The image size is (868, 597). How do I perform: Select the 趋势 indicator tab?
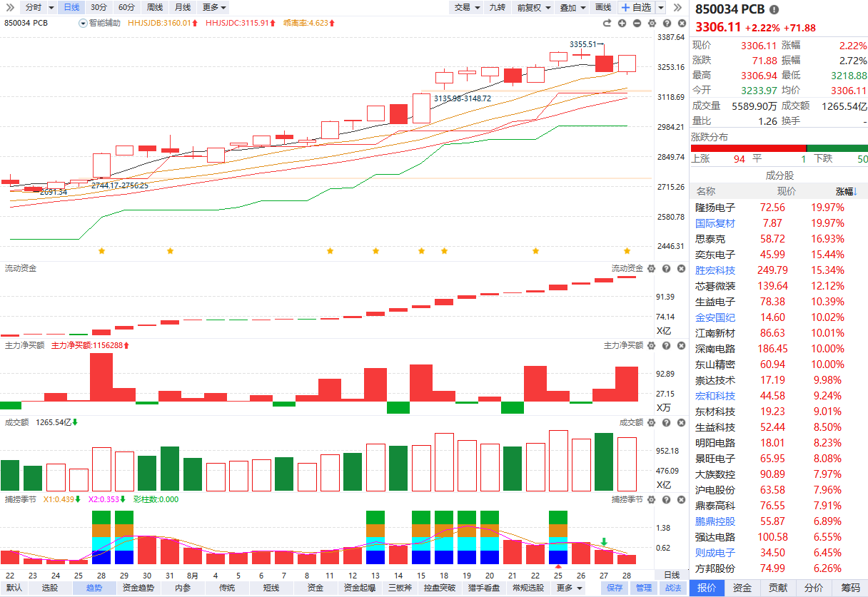(94, 588)
